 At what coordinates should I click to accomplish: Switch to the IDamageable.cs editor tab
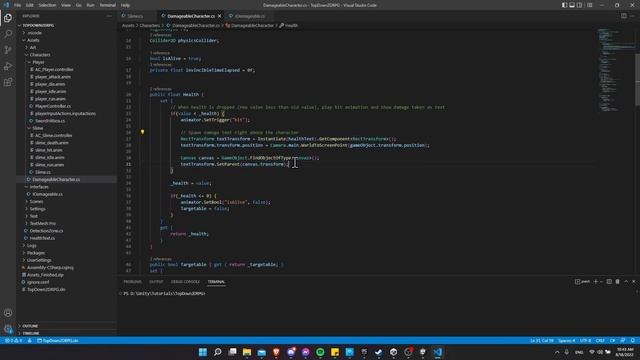[x=249, y=16]
